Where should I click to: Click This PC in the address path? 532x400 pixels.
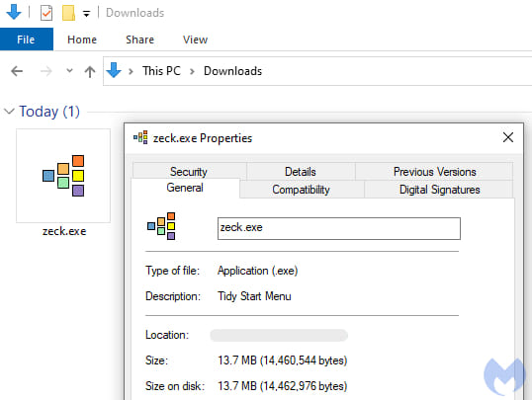click(161, 71)
